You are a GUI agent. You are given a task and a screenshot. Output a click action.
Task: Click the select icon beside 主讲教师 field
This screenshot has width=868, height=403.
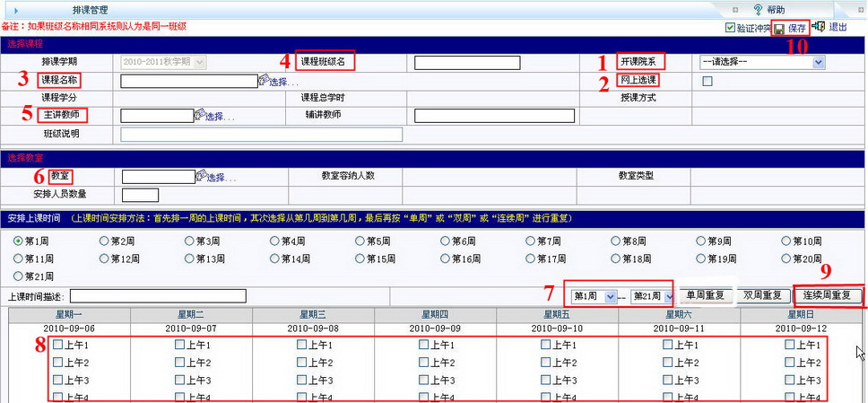[200, 116]
